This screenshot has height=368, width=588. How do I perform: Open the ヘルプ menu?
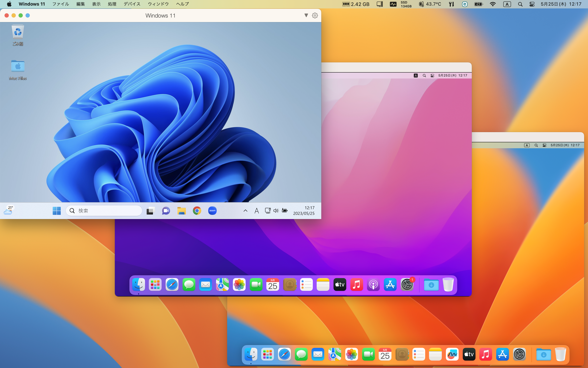pyautogui.click(x=182, y=4)
